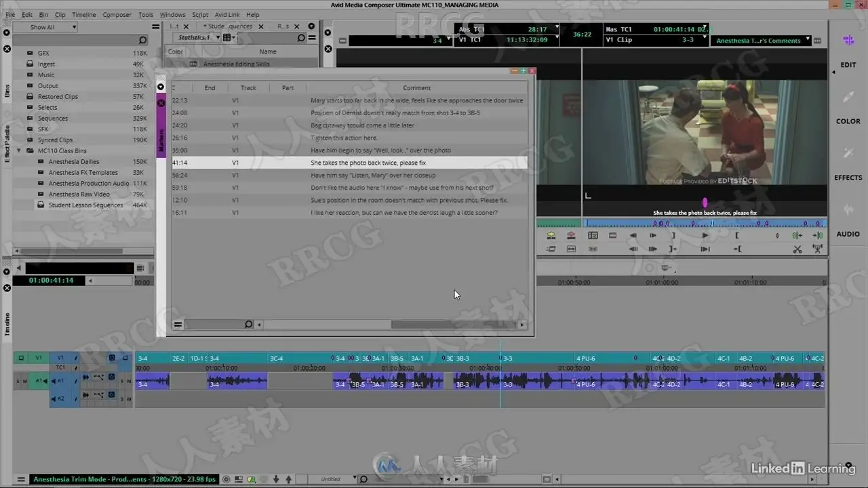Image resolution: width=868 pixels, height=488 pixels.
Task: Click the End column header in Markers
Action: click(210, 87)
